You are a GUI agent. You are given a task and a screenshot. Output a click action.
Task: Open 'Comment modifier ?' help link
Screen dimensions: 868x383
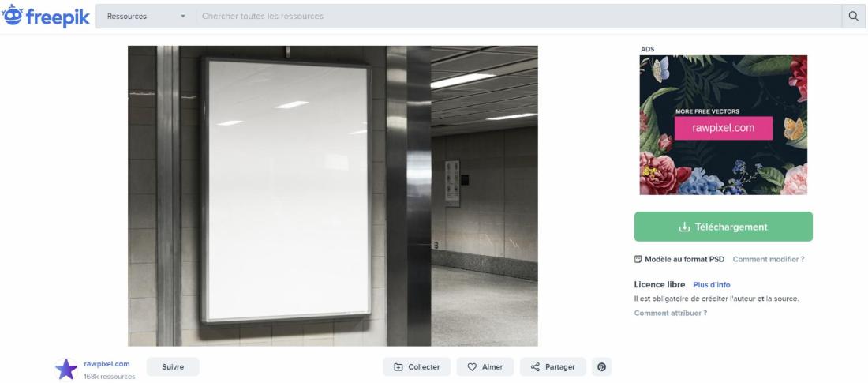pyautogui.click(x=769, y=259)
